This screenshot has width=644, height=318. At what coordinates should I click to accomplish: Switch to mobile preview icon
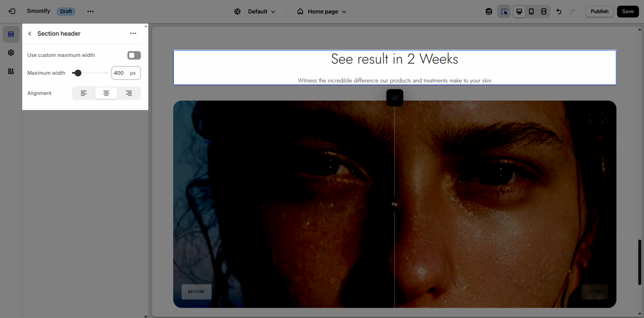531,11
